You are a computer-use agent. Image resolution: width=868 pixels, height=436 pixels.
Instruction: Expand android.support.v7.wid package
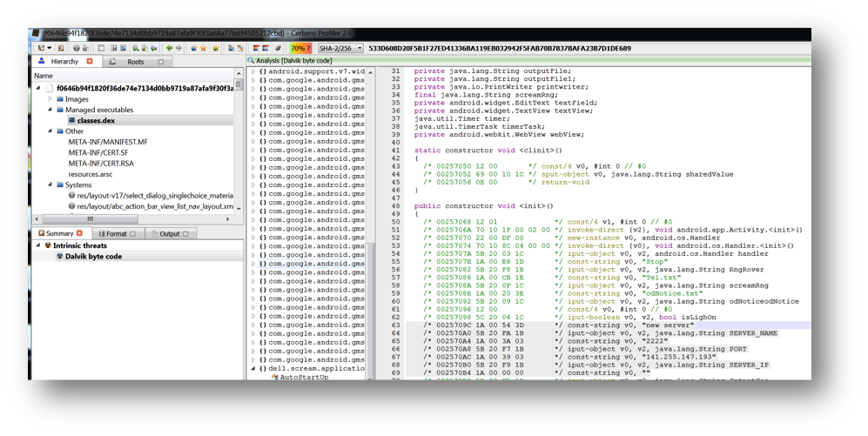point(253,71)
